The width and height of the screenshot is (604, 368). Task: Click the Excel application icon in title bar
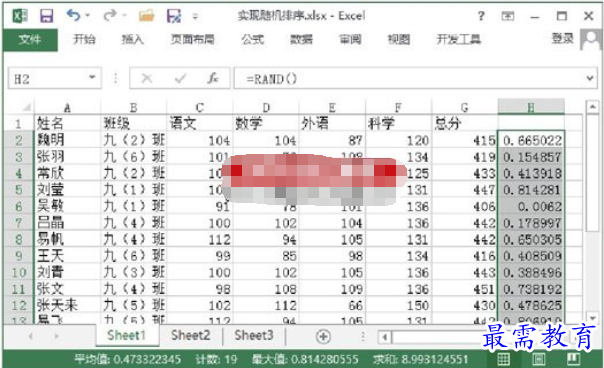tap(20, 16)
